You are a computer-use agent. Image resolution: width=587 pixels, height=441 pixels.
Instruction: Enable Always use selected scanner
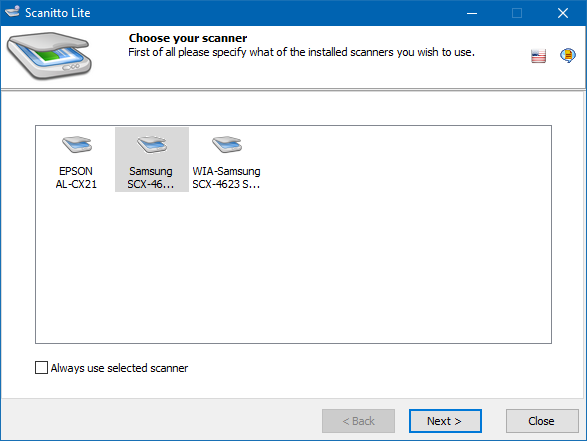tap(41, 368)
